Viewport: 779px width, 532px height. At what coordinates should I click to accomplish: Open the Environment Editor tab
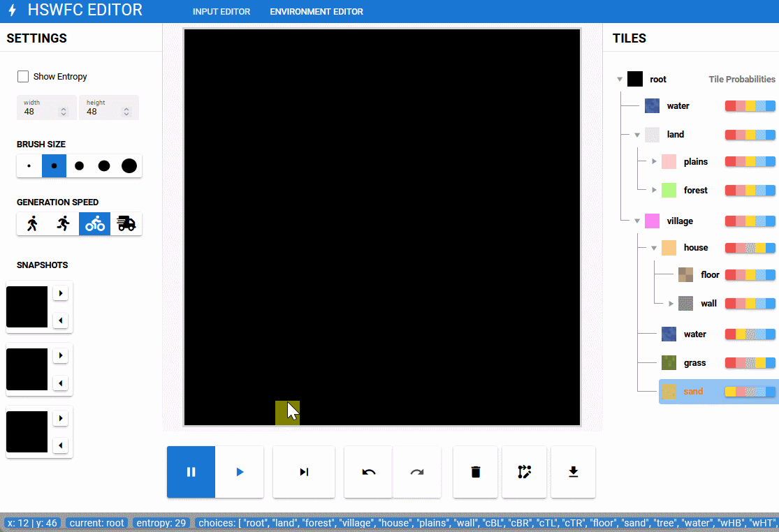point(316,12)
